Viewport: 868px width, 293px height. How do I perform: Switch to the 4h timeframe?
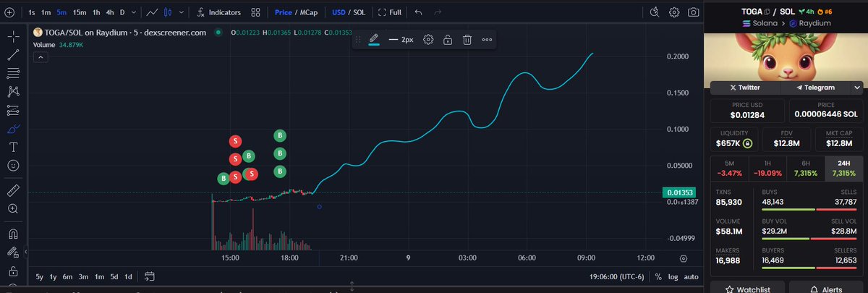tap(109, 12)
